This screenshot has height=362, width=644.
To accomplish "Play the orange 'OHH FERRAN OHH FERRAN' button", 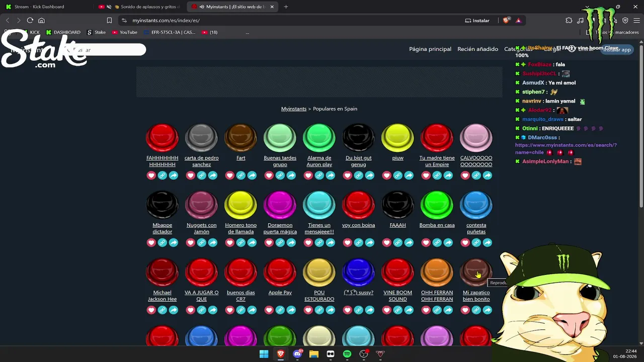I will [437, 273].
